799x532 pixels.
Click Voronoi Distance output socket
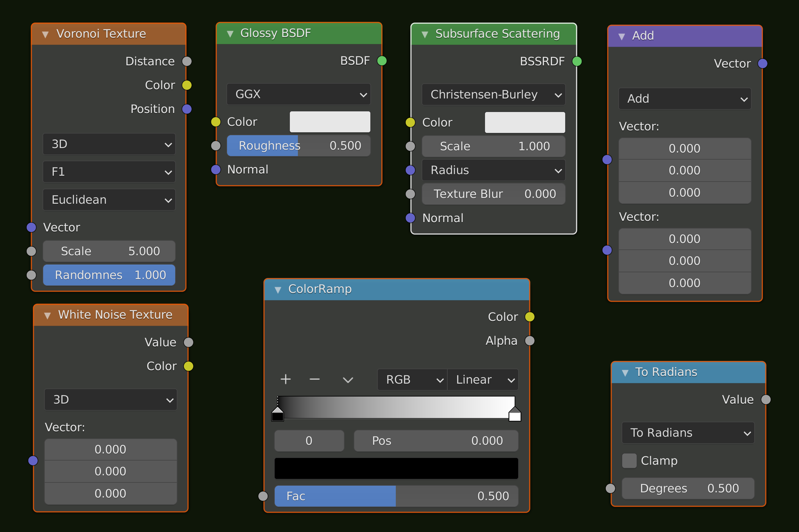(187, 61)
